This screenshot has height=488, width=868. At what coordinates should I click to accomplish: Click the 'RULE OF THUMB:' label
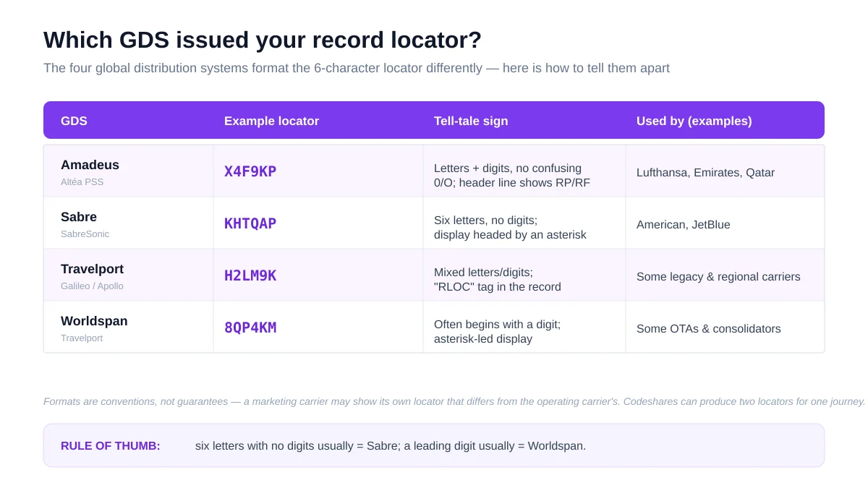point(111,446)
